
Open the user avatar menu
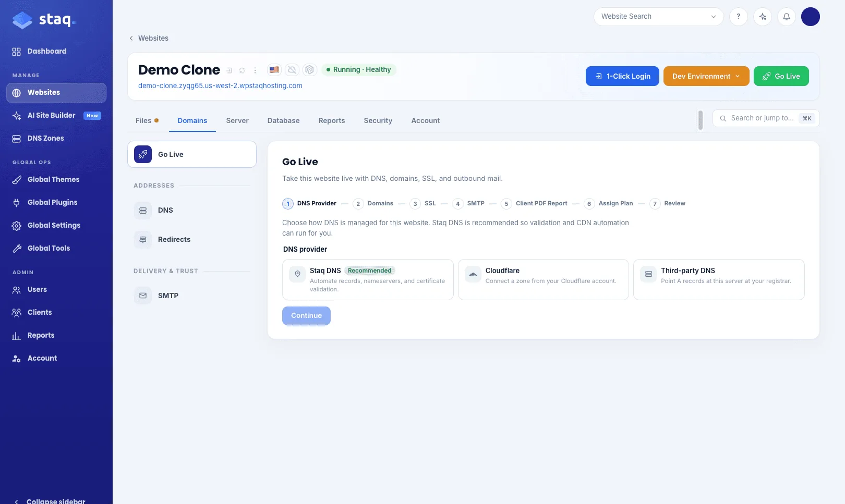coord(811,17)
